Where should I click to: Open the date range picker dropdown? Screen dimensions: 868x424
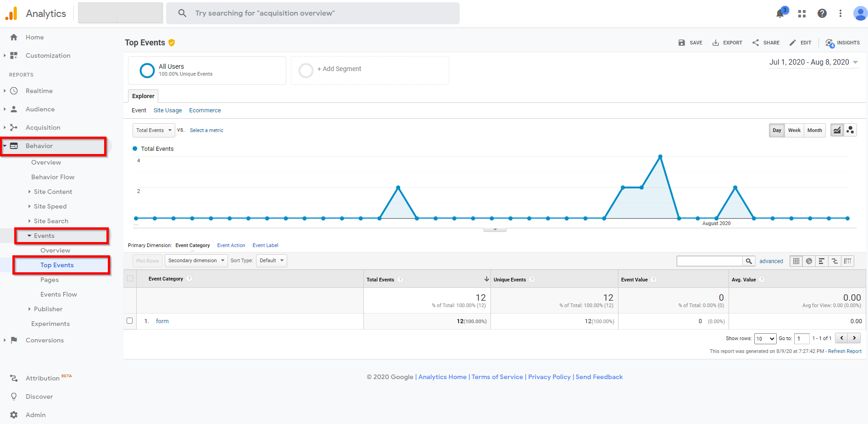tap(813, 62)
